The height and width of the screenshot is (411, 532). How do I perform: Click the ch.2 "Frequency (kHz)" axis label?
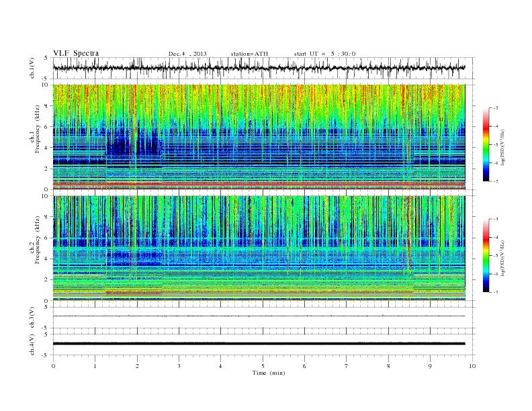[x=38, y=240]
